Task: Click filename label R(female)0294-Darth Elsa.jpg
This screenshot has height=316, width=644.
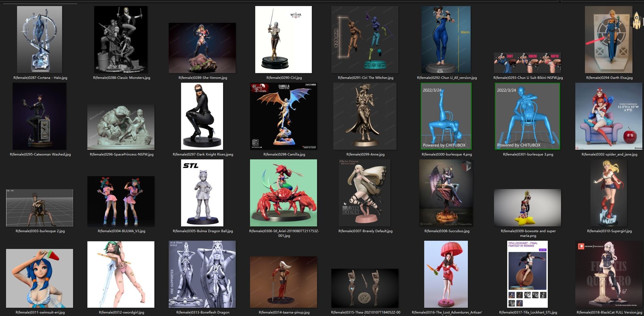Action: coord(609,78)
